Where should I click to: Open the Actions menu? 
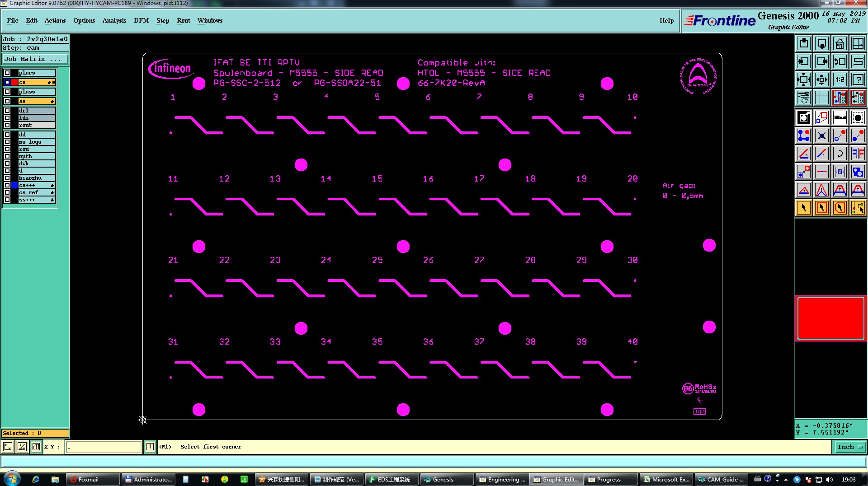[x=55, y=21]
